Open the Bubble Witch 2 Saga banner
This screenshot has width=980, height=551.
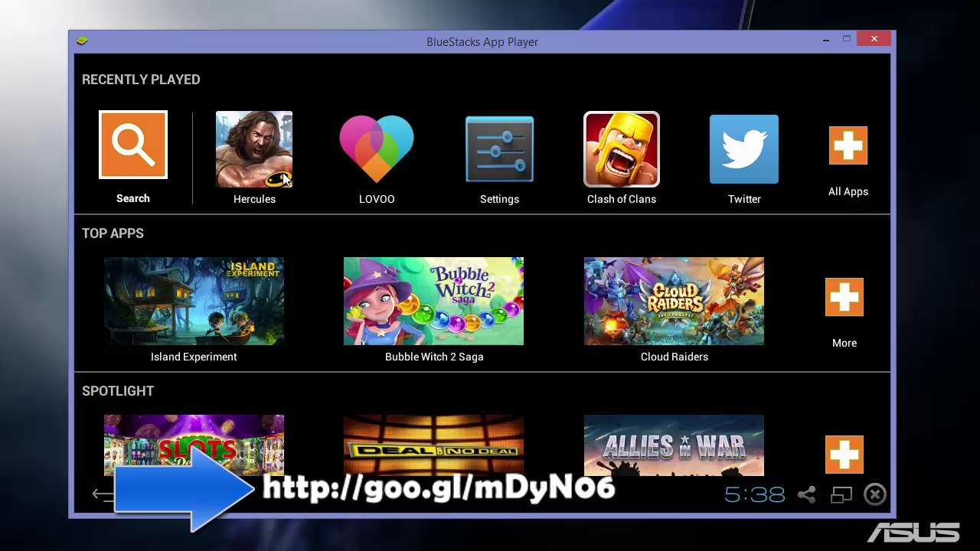click(x=433, y=301)
